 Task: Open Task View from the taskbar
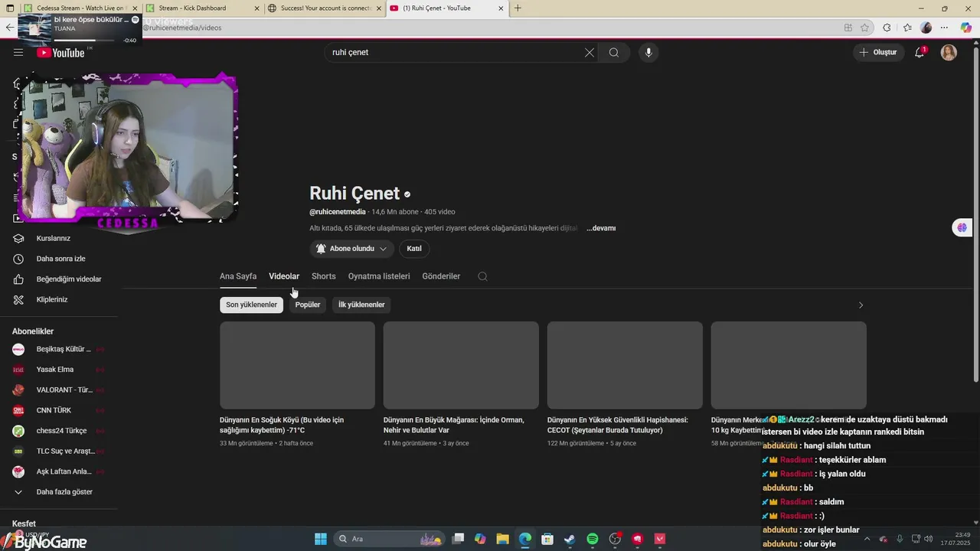[458, 539]
